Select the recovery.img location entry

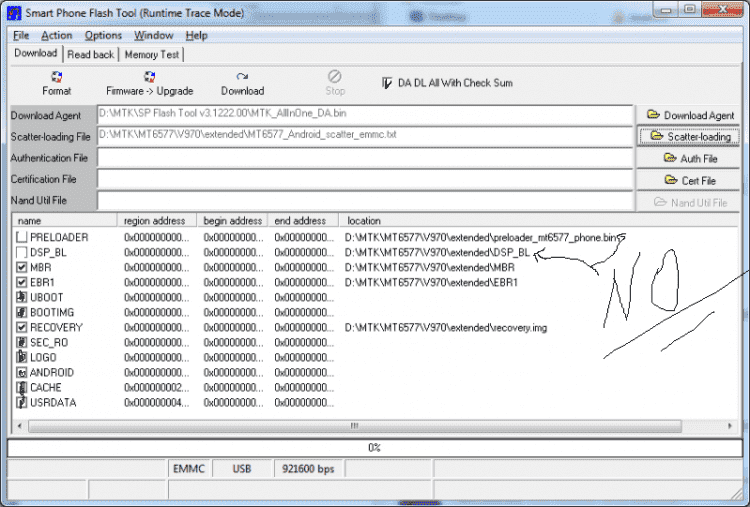pyautogui.click(x=446, y=328)
